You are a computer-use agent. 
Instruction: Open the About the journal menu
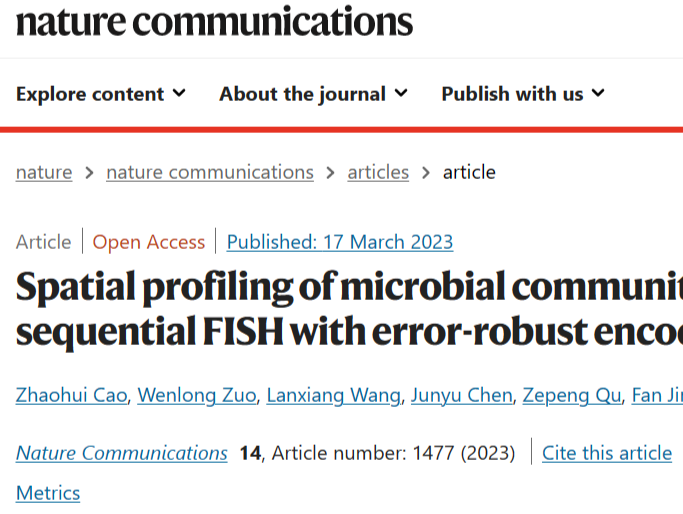pyautogui.click(x=313, y=94)
